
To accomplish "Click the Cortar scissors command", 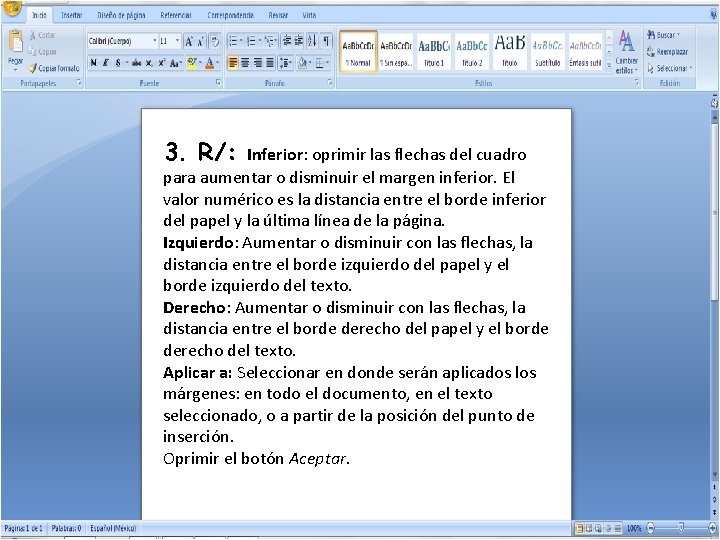I will [42, 35].
